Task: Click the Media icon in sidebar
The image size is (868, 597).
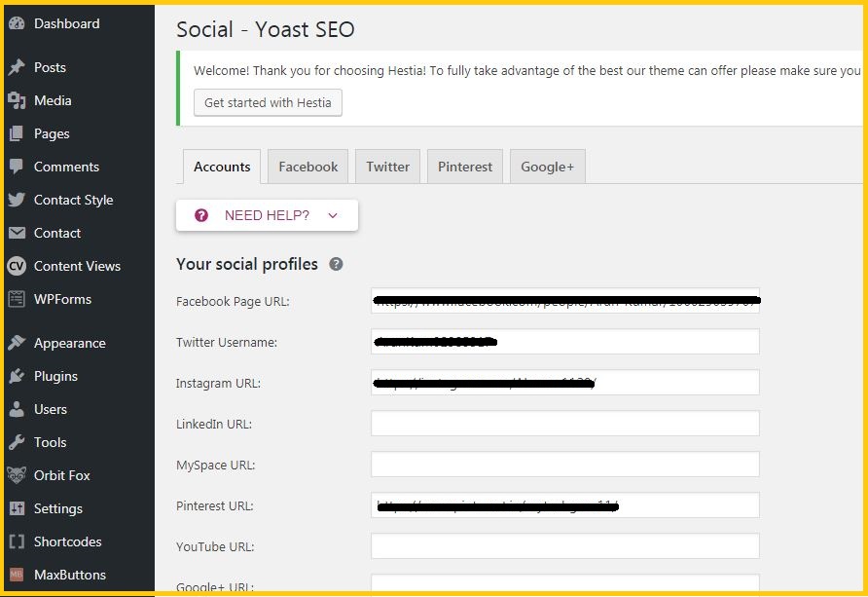Action: [x=17, y=100]
